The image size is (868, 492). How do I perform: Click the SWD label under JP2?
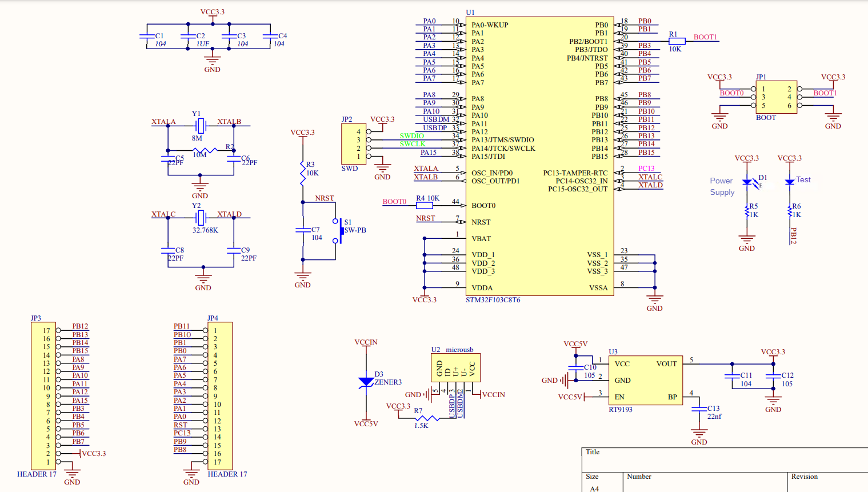(x=350, y=169)
